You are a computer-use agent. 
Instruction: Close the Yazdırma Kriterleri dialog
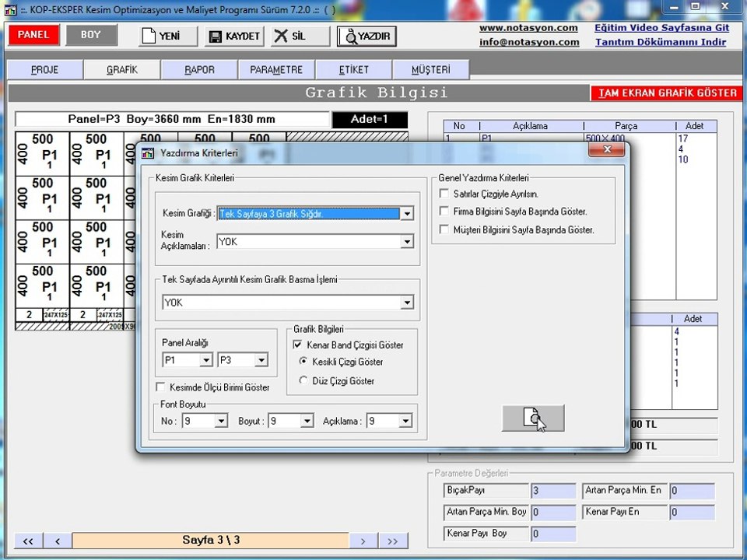[x=606, y=149]
